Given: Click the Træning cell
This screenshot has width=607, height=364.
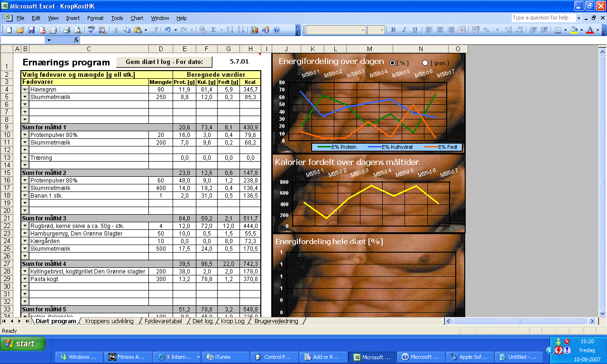Looking at the screenshot, I should pyautogui.click(x=89, y=158).
